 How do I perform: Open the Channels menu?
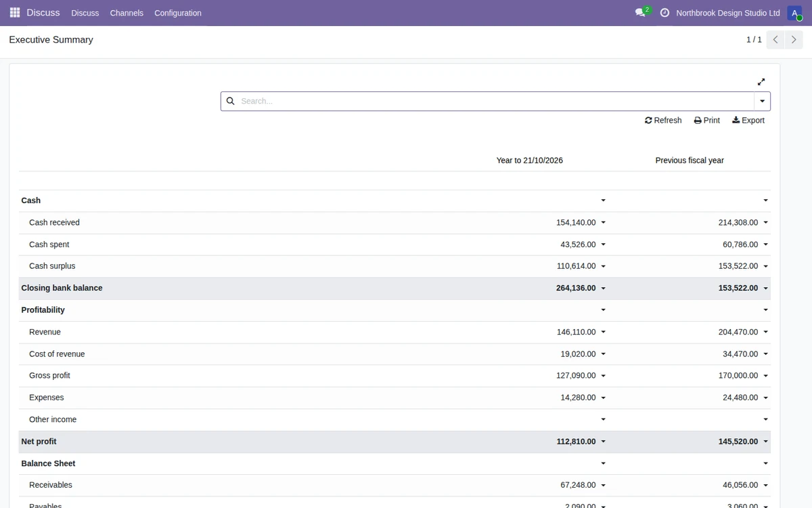click(127, 13)
